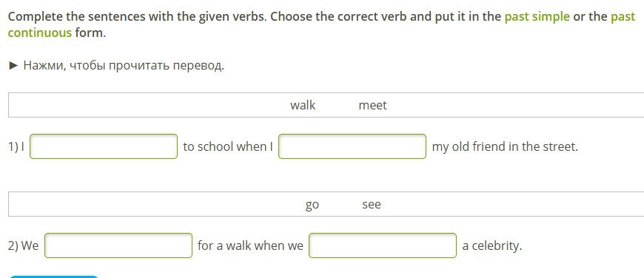Select the word 'go' in word bank
The height and width of the screenshot is (278, 644).
click(x=312, y=205)
